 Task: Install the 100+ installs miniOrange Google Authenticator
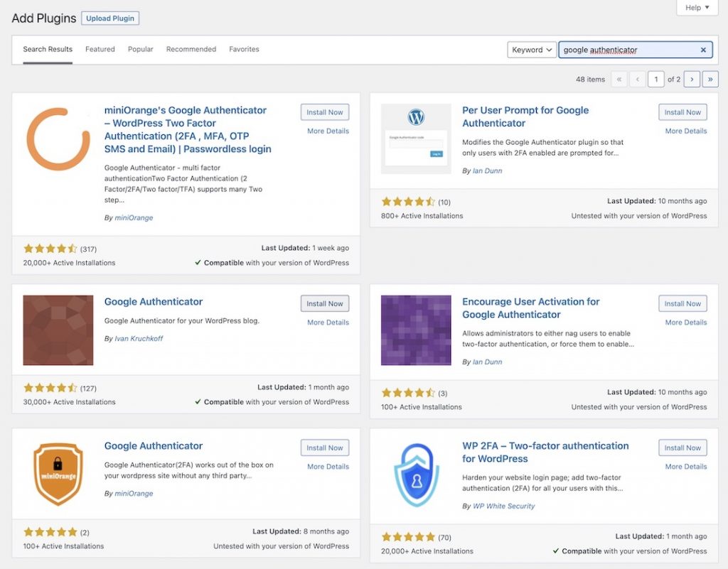click(x=324, y=448)
